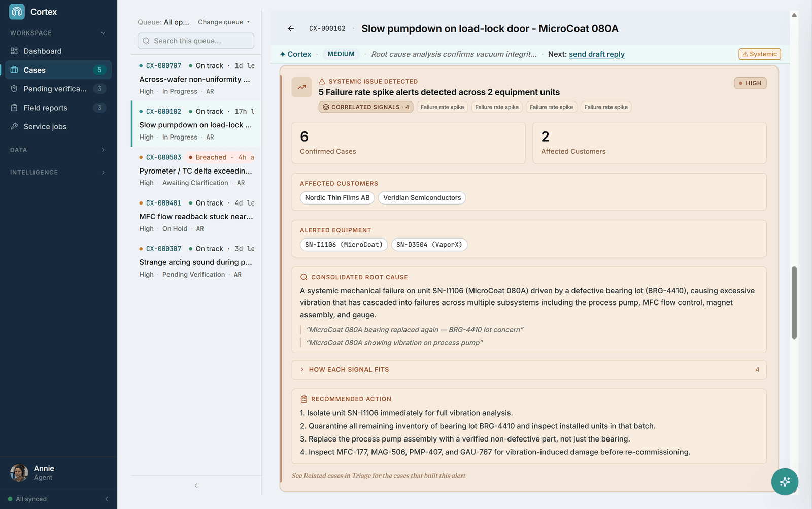Open case CX-000707 Across-wafer non-uniformity
812x509 pixels.
(196, 79)
